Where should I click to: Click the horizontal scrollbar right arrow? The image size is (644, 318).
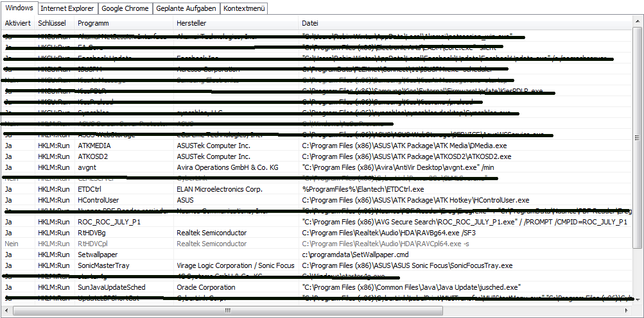click(628, 311)
